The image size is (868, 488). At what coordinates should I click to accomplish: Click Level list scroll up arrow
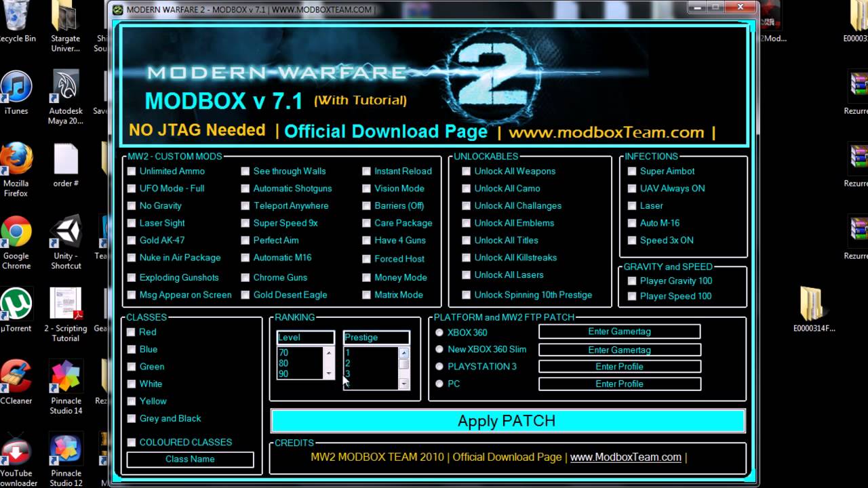click(x=329, y=352)
